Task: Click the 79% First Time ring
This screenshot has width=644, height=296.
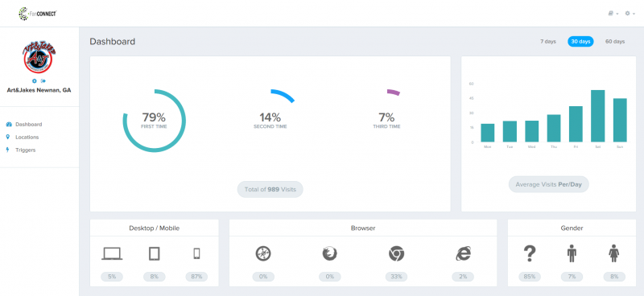Action: tap(154, 121)
